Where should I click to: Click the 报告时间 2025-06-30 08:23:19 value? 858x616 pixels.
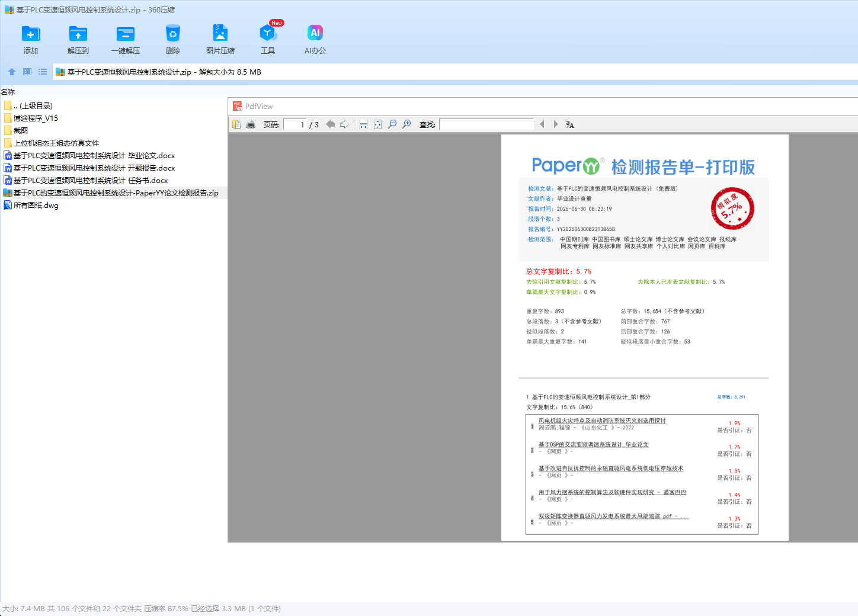coord(584,209)
